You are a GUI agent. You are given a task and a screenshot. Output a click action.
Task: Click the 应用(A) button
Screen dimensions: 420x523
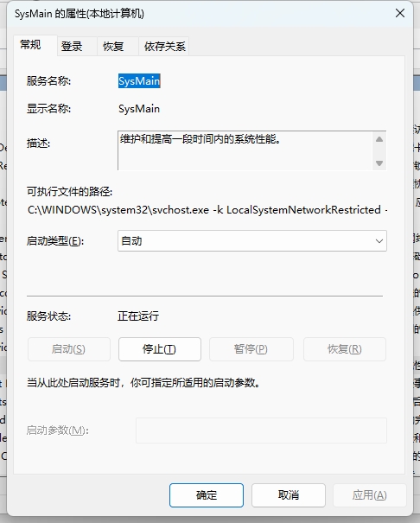pos(370,495)
